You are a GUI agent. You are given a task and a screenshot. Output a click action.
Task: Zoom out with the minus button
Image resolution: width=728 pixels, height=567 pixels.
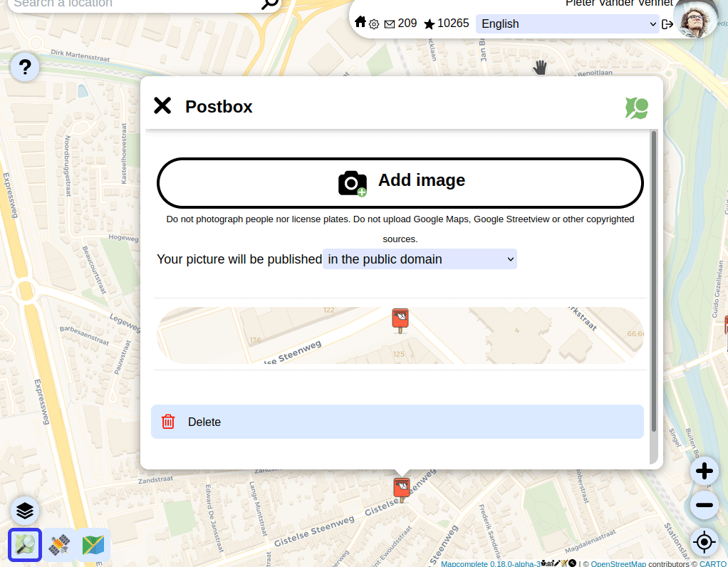[704, 506]
